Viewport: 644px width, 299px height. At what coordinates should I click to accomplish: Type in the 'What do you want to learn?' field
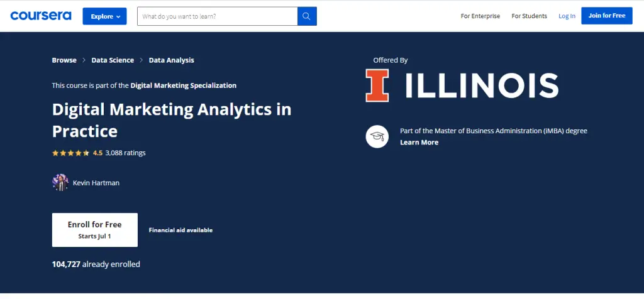(217, 16)
